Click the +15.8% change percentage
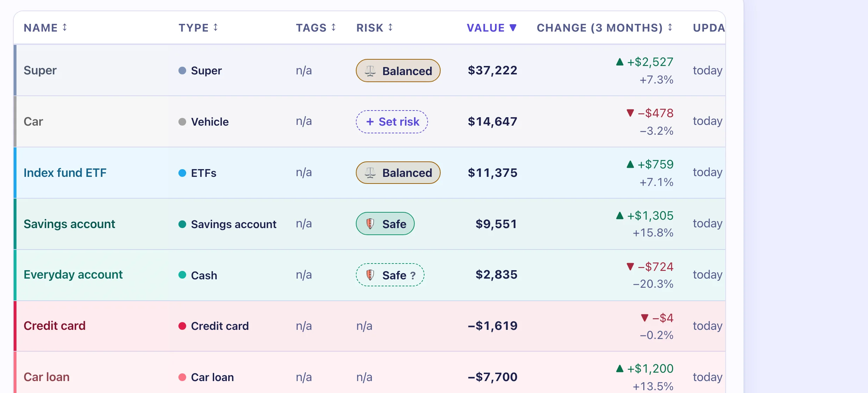The image size is (868, 393). [653, 233]
